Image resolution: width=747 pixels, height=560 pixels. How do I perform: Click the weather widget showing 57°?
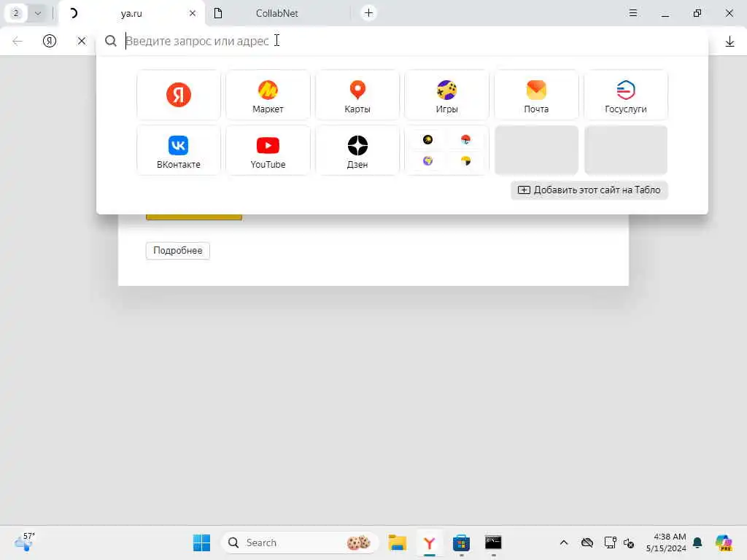[24, 542]
